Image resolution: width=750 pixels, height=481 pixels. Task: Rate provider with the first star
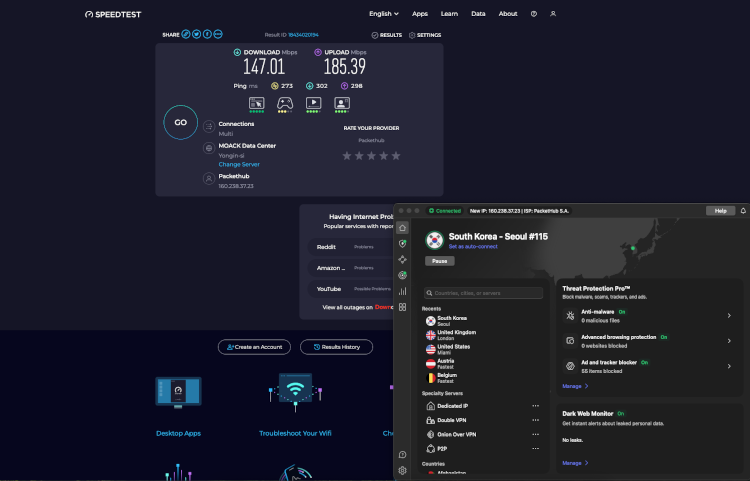(347, 156)
